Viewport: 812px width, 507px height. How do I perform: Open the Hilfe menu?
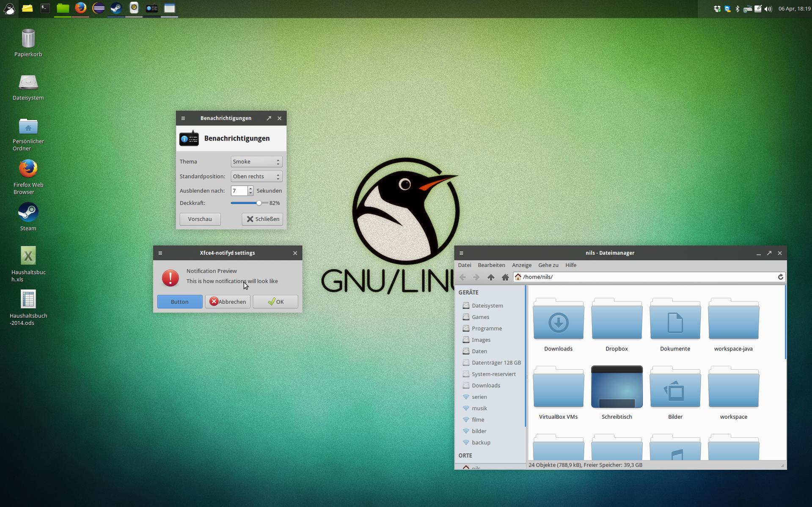570,265
